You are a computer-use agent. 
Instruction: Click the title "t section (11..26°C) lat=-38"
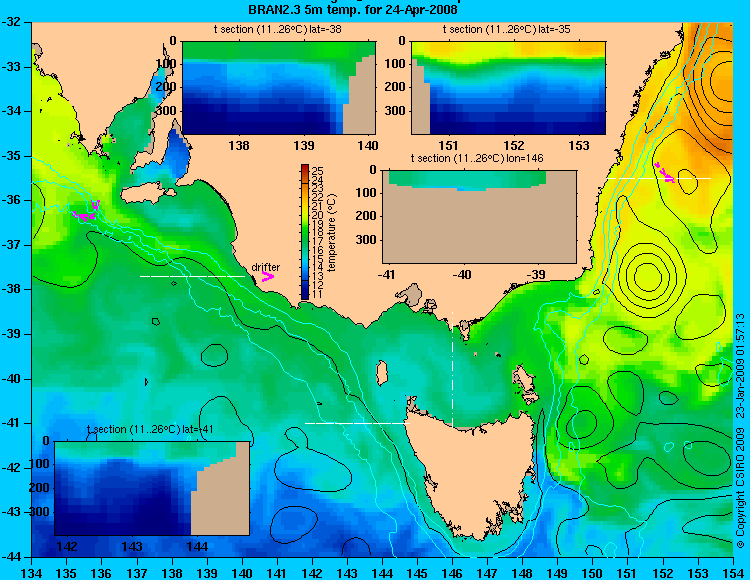277,29
